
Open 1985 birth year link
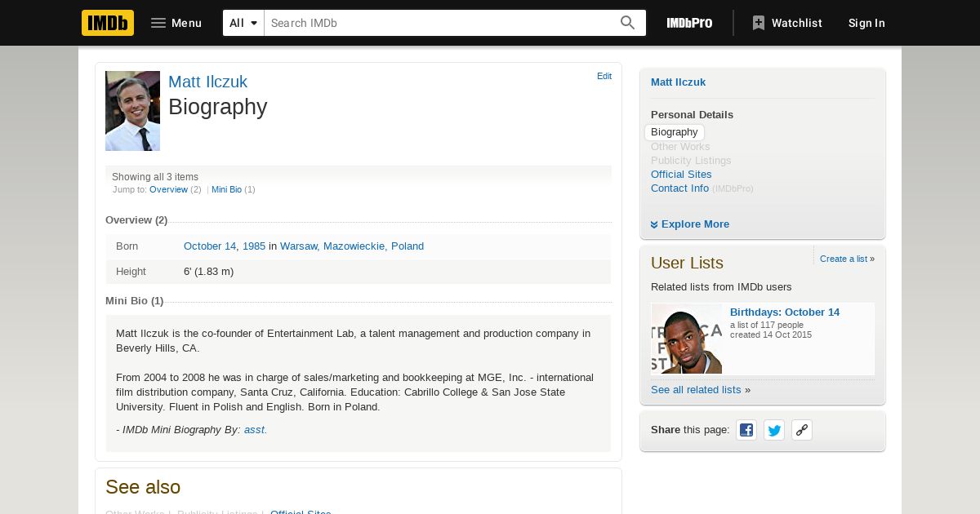[254, 246]
